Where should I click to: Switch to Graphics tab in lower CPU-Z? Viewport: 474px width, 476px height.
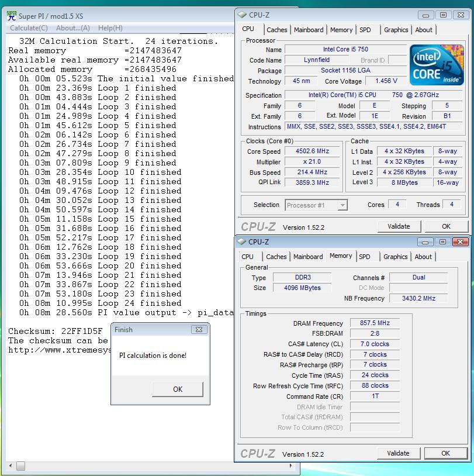(396, 257)
